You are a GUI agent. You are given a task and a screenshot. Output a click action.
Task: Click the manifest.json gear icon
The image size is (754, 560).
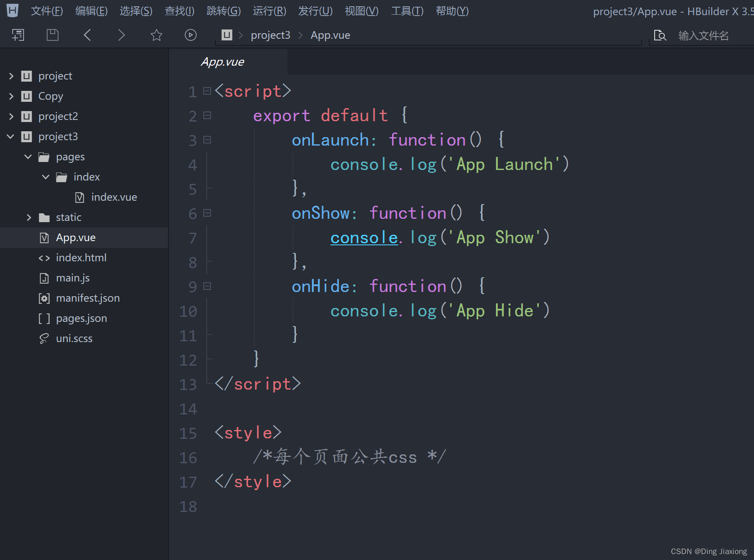(x=44, y=298)
